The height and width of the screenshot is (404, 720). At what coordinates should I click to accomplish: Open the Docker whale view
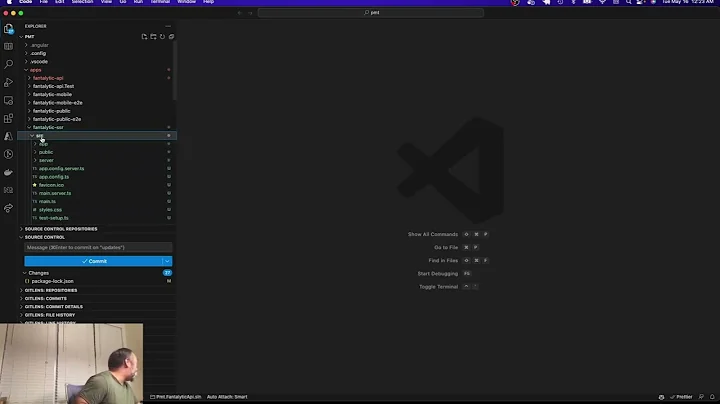click(x=8, y=173)
